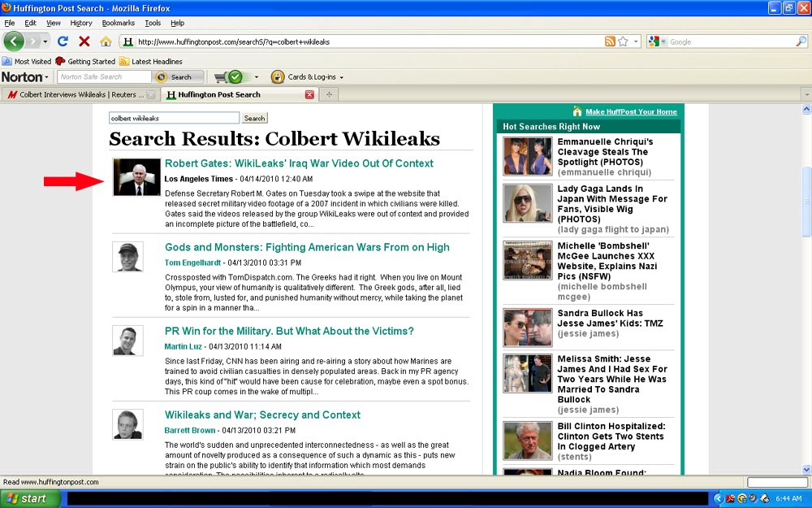Click author link Barrett Brown
812x508 pixels.
coord(189,430)
